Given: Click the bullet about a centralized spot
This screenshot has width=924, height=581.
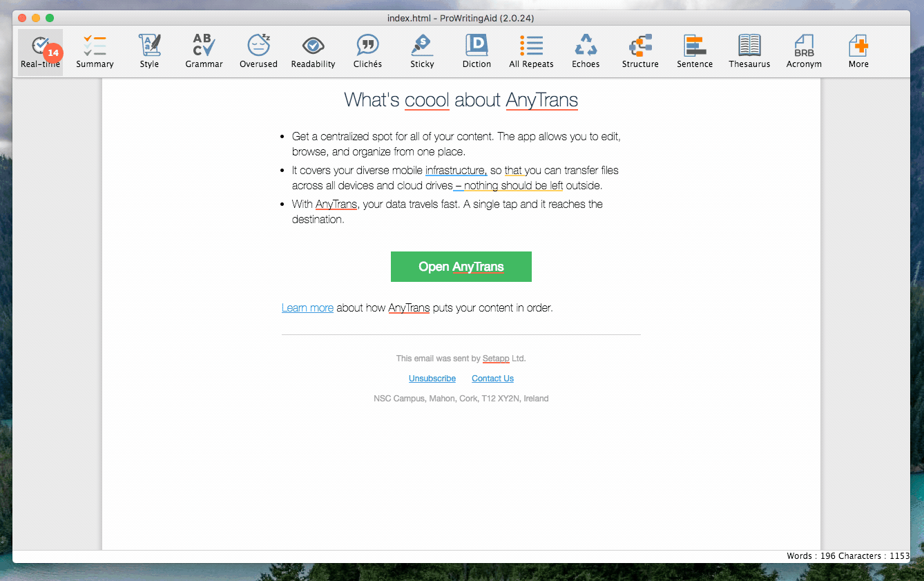Looking at the screenshot, I should click(x=456, y=144).
